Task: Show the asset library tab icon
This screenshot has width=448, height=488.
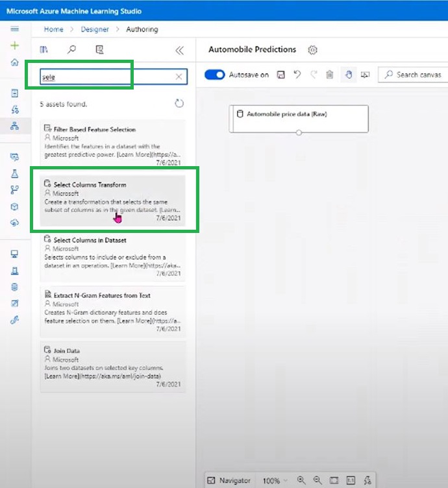Action: pos(44,49)
